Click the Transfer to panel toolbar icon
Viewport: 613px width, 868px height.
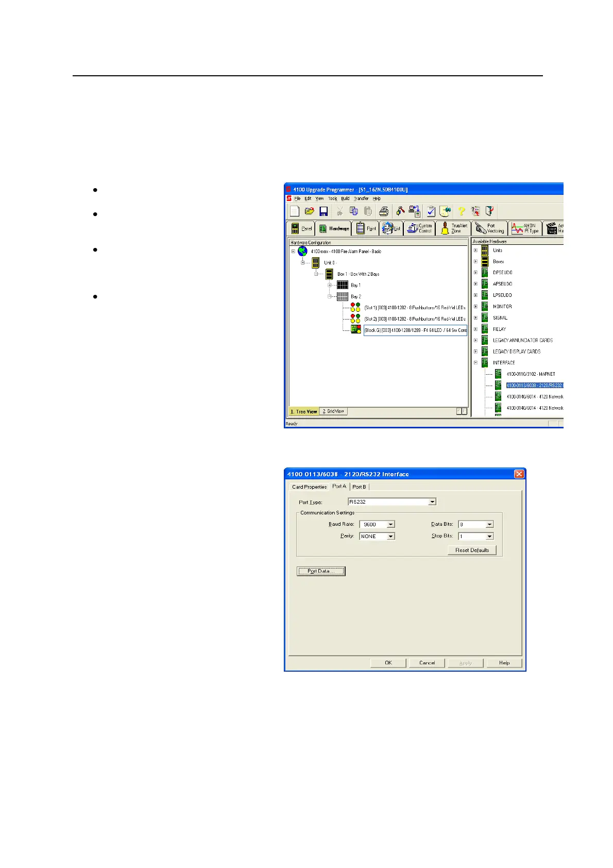tap(415, 211)
